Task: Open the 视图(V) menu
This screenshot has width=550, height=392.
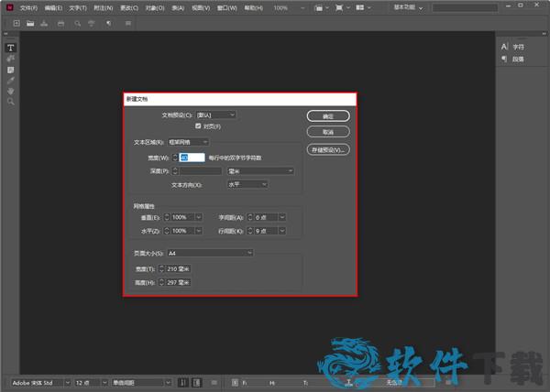Action: click(202, 6)
